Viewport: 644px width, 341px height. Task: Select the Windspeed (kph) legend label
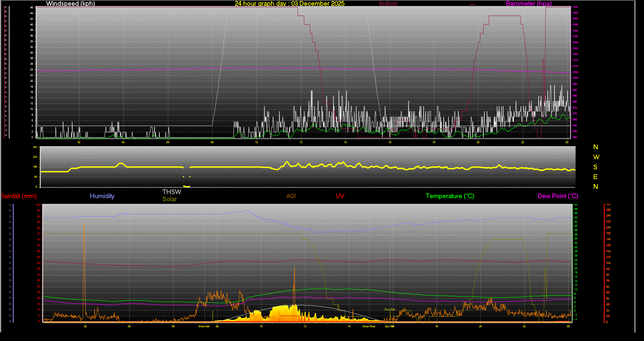point(70,4)
